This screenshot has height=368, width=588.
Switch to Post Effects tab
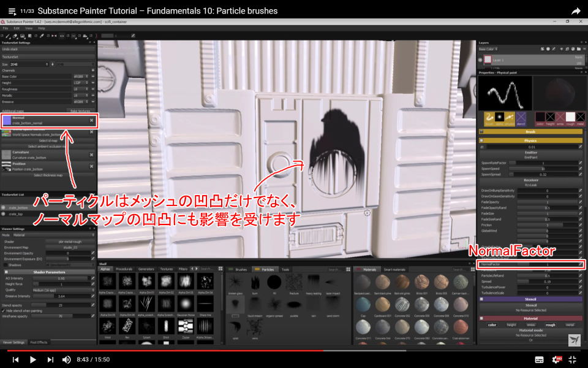(x=39, y=342)
